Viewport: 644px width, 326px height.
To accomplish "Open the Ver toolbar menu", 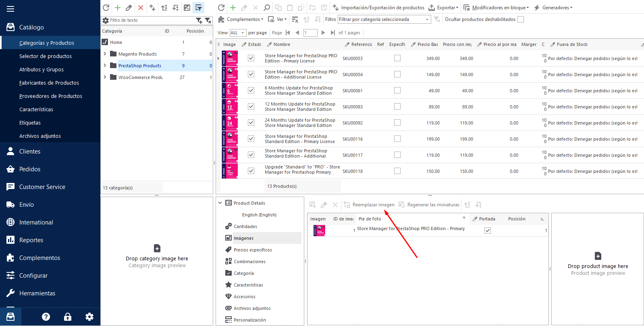I will (x=278, y=19).
